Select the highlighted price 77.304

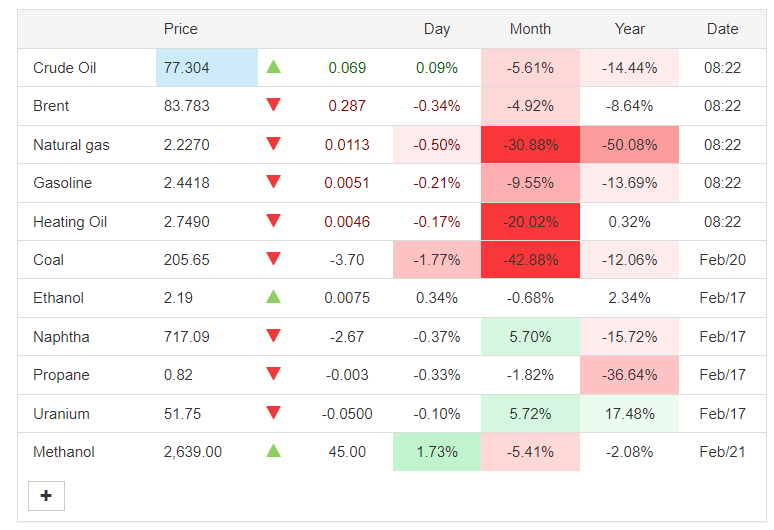tap(187, 68)
